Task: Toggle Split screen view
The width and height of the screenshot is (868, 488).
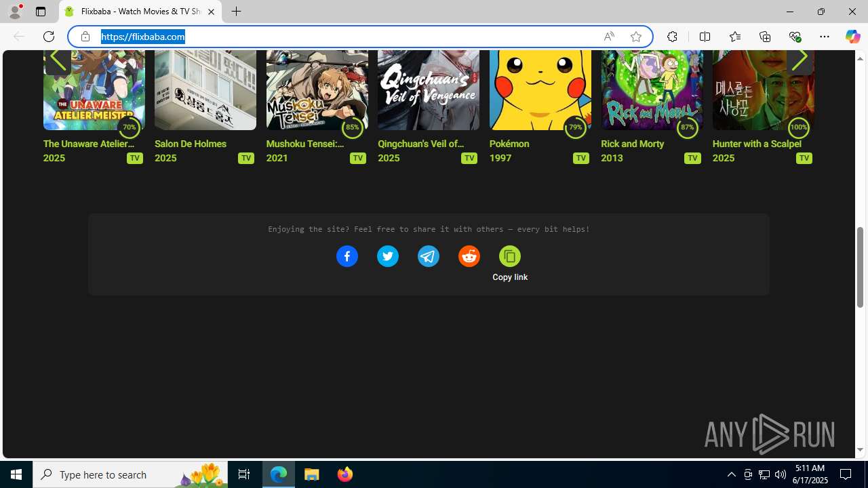Action: point(705,37)
